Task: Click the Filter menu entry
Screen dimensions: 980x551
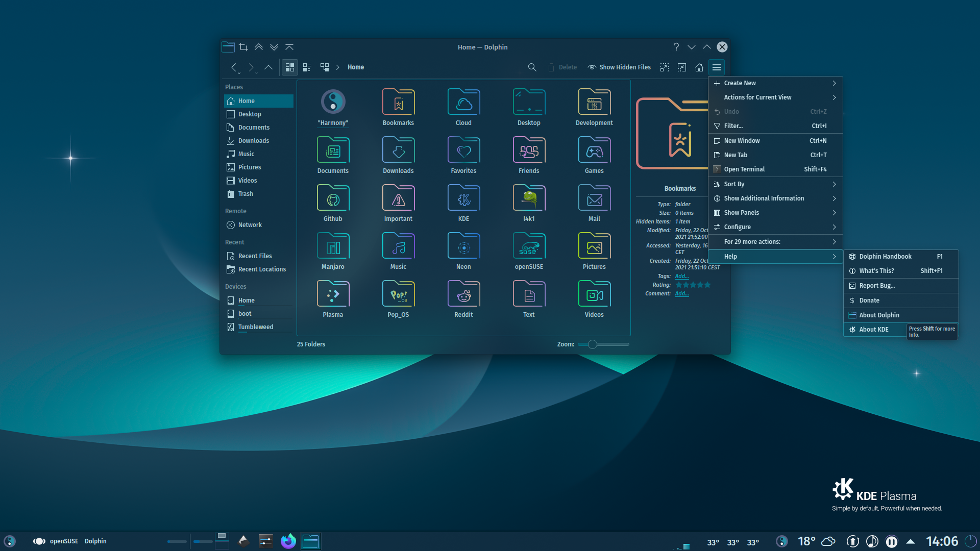Action: [x=775, y=126]
